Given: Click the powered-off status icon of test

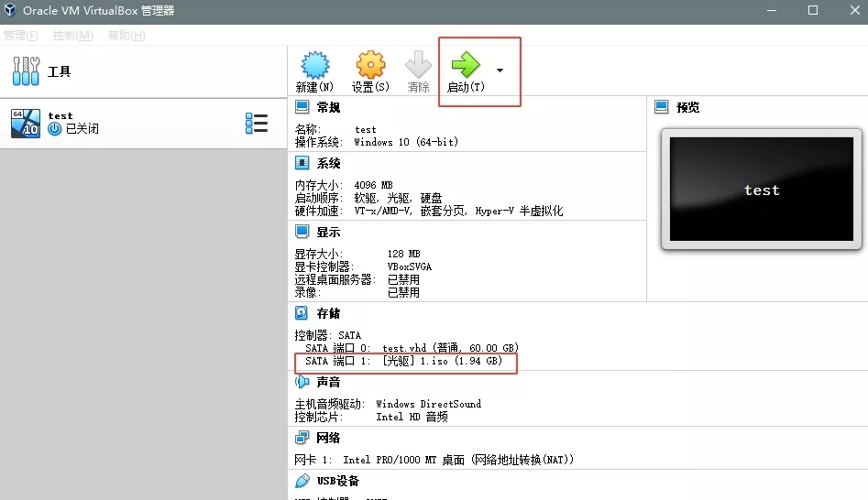Looking at the screenshot, I should [54, 129].
